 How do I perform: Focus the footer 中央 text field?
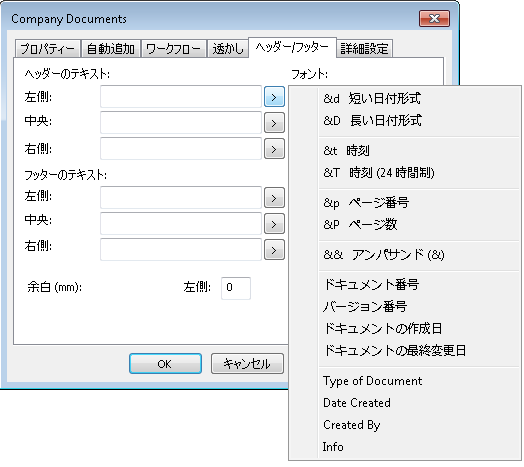point(181,223)
